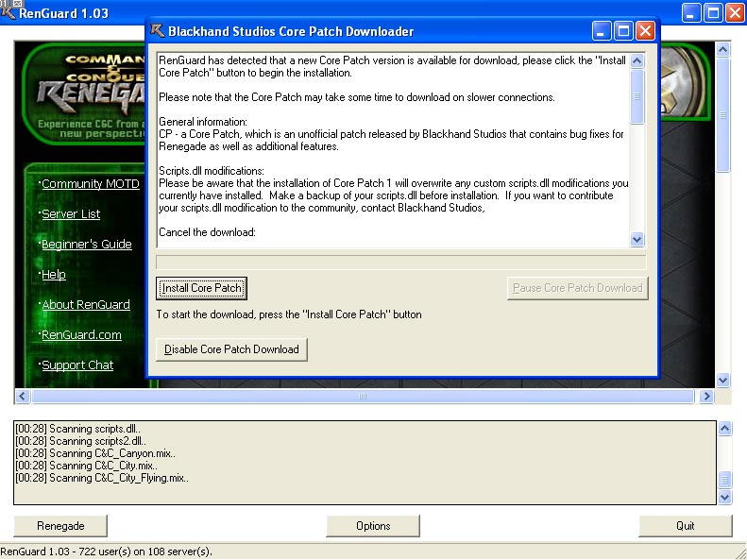The width and height of the screenshot is (747, 560).
Task: Maximize the Core Patch Downloader dialog
Action: (623, 31)
